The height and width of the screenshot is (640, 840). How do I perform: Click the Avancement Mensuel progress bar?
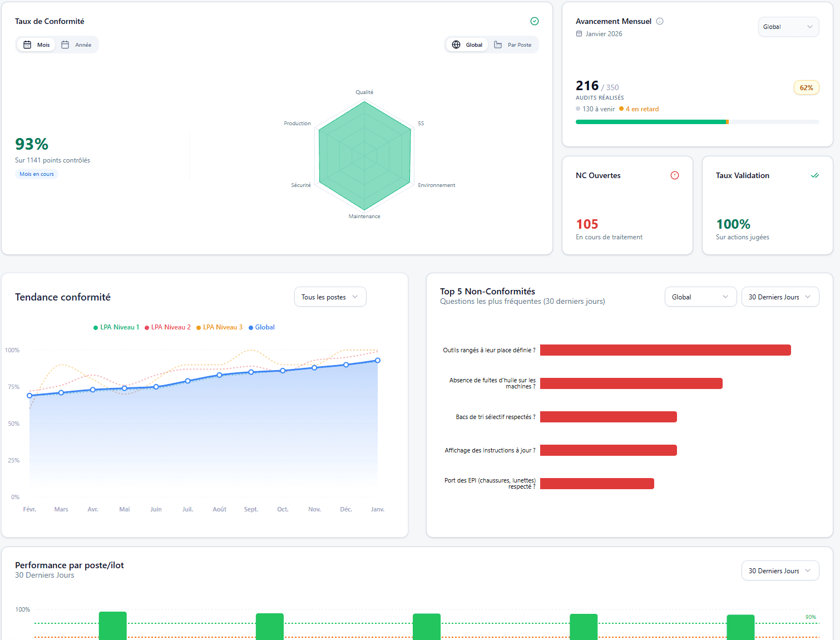click(x=697, y=121)
